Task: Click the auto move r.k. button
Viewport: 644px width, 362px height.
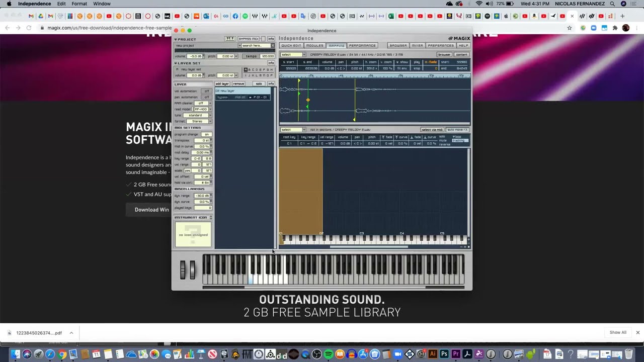Action: [457, 130]
